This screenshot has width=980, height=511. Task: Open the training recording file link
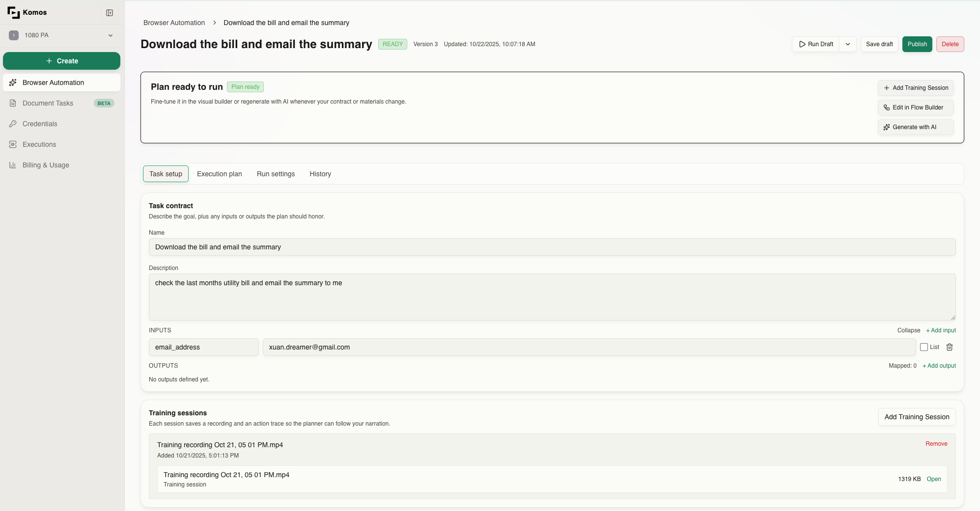pos(933,479)
